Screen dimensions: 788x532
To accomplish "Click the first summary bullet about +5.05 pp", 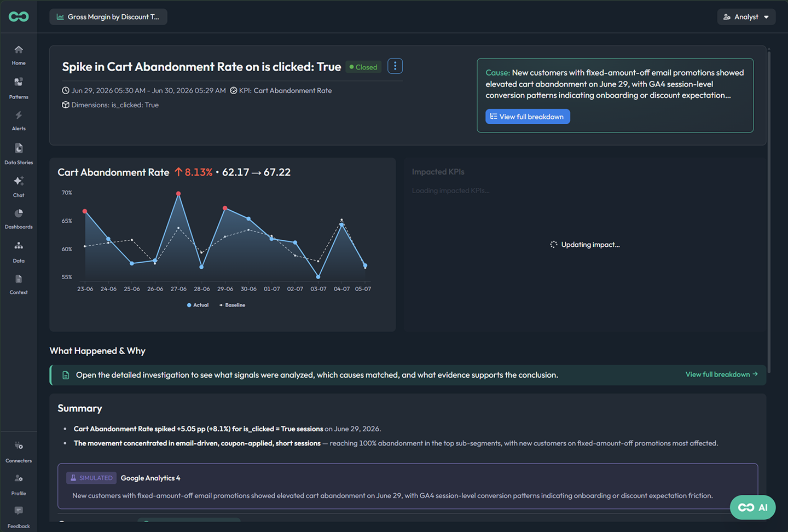I will pos(227,429).
